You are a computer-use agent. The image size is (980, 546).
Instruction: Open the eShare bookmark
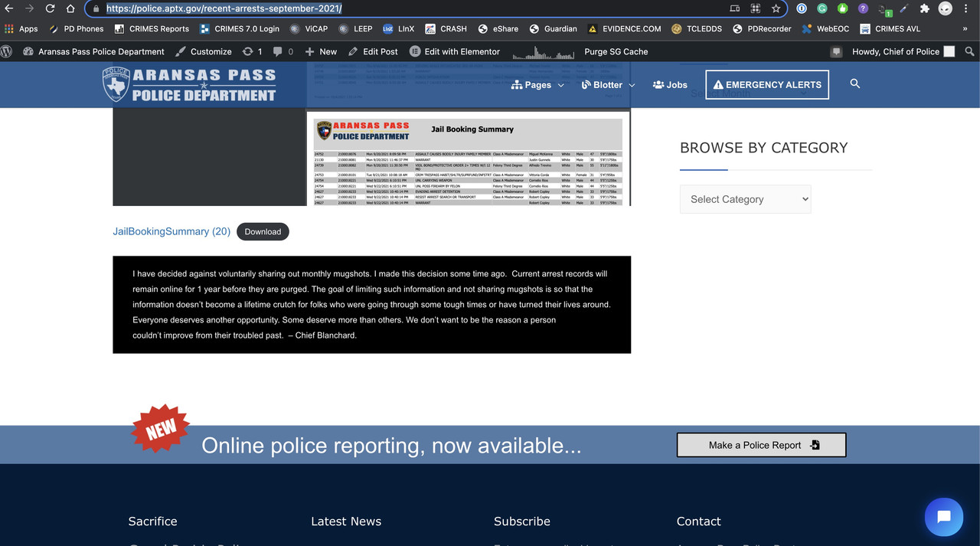pos(498,28)
